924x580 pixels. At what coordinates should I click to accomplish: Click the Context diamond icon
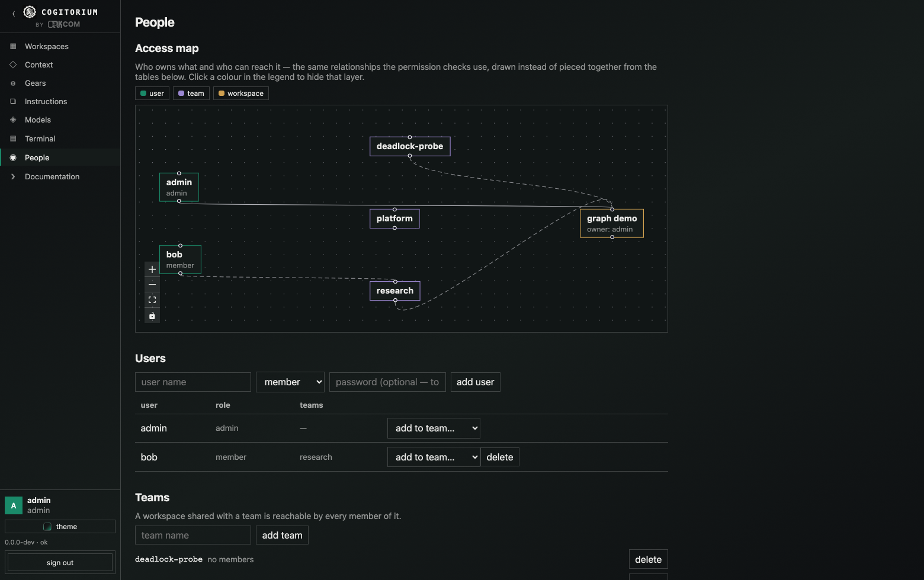pyautogui.click(x=13, y=65)
